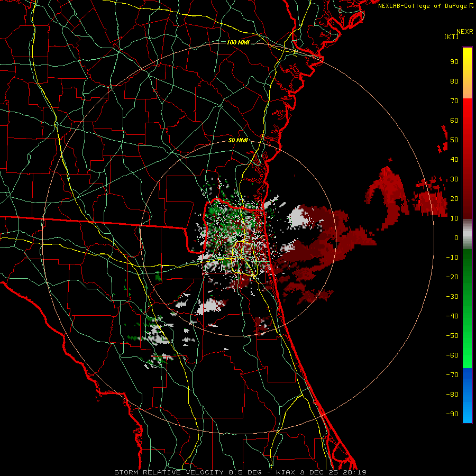This screenshot has height=476, width=476.
Task: Click the 0 value on velocity scale
Action: [456, 237]
